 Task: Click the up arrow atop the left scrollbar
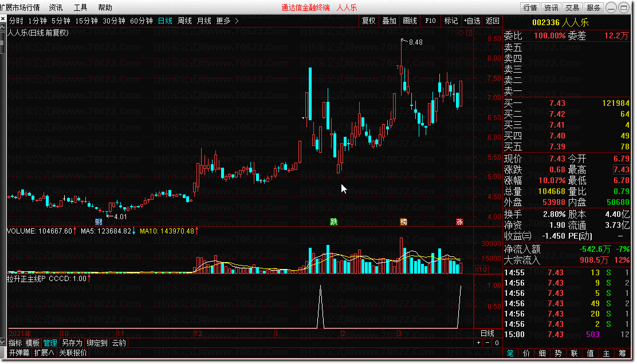[x=2, y=27]
